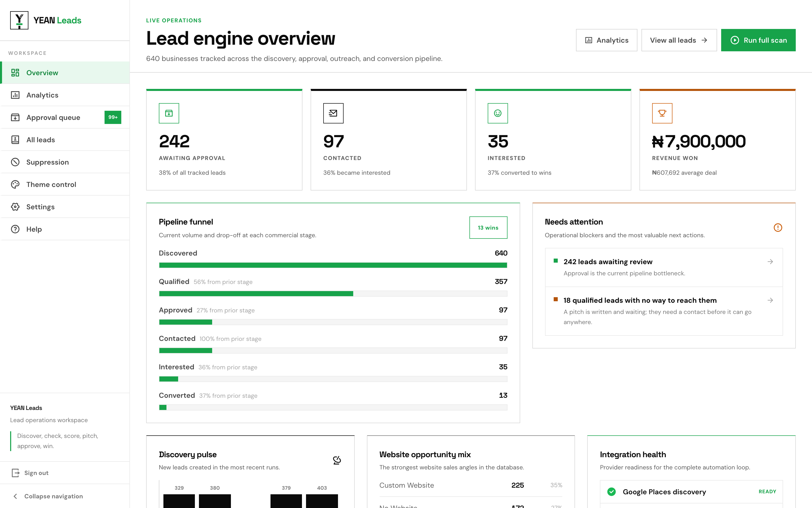
Task: Click the Contacted card envelope icon
Action: click(x=333, y=113)
